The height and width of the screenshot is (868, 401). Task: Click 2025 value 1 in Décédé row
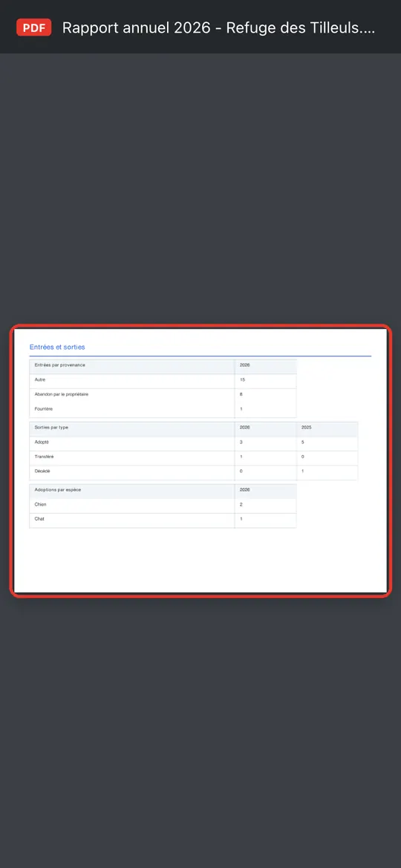point(302,471)
